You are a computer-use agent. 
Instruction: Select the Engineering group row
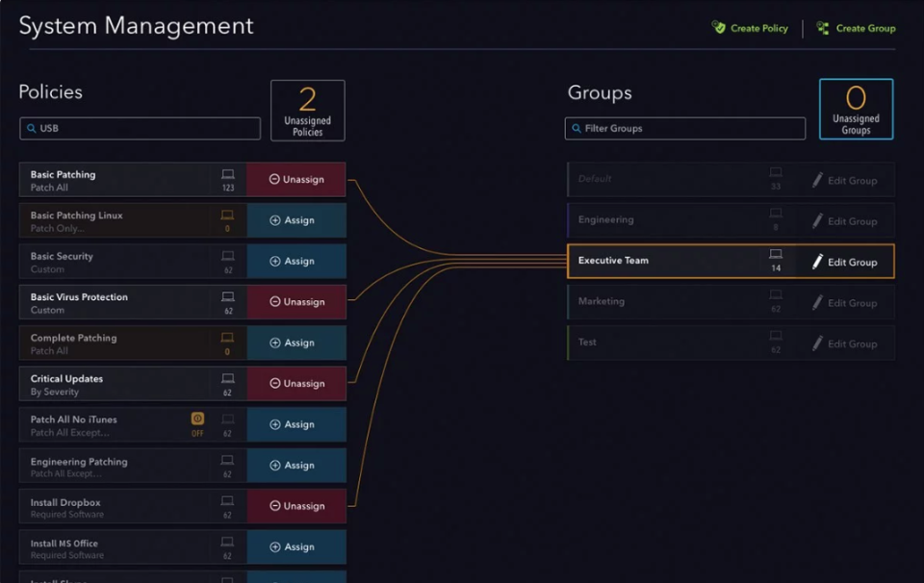(x=664, y=220)
